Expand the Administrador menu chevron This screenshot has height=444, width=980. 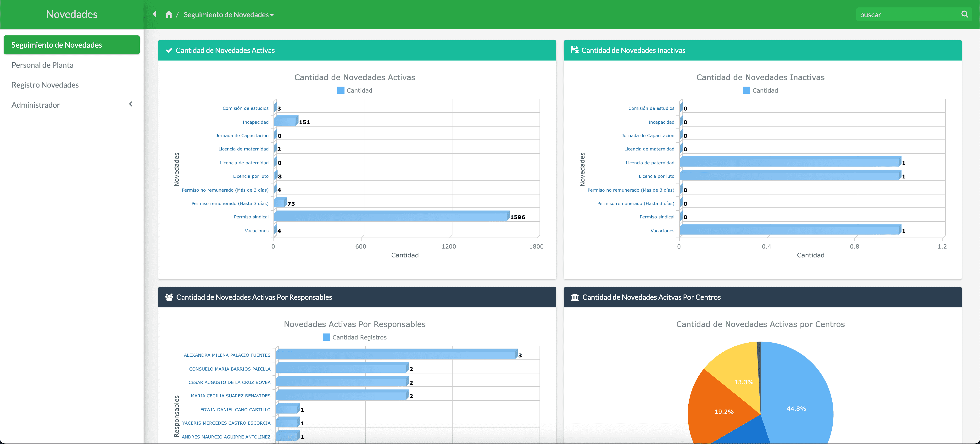point(131,104)
